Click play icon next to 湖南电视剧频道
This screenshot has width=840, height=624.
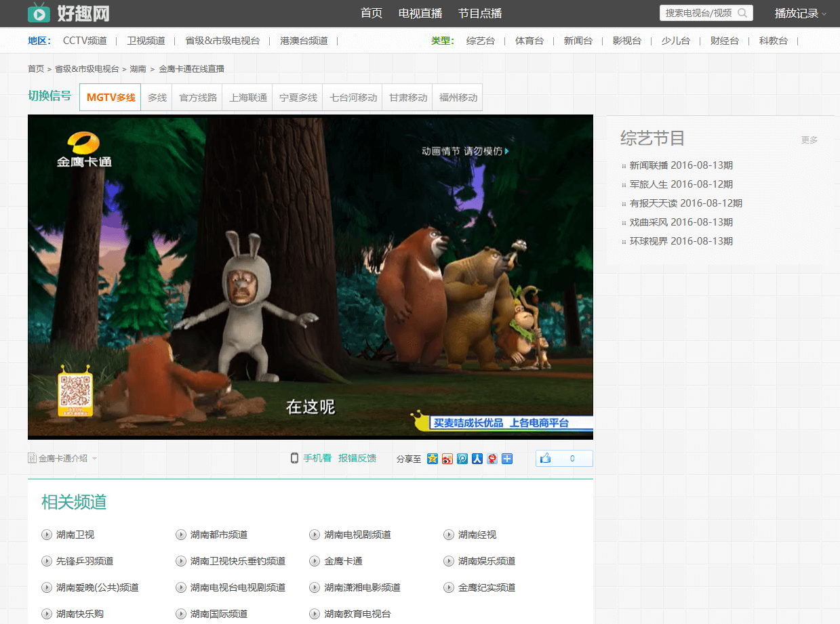tap(315, 535)
